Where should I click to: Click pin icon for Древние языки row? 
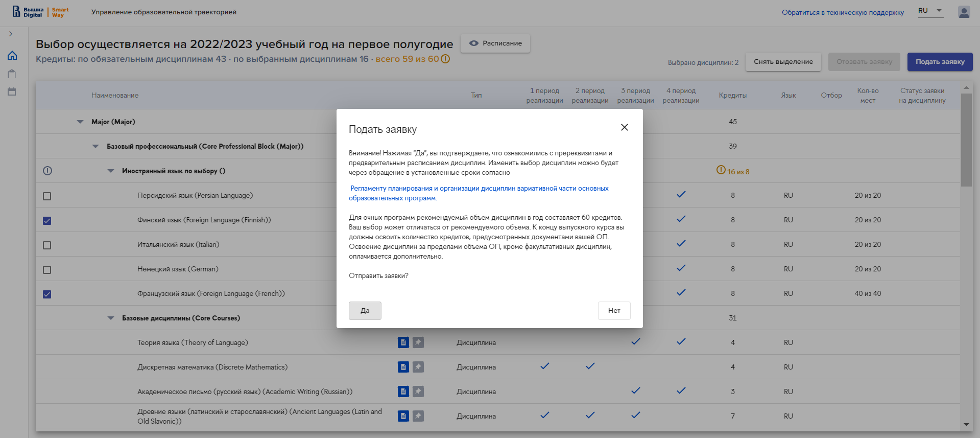(x=418, y=416)
